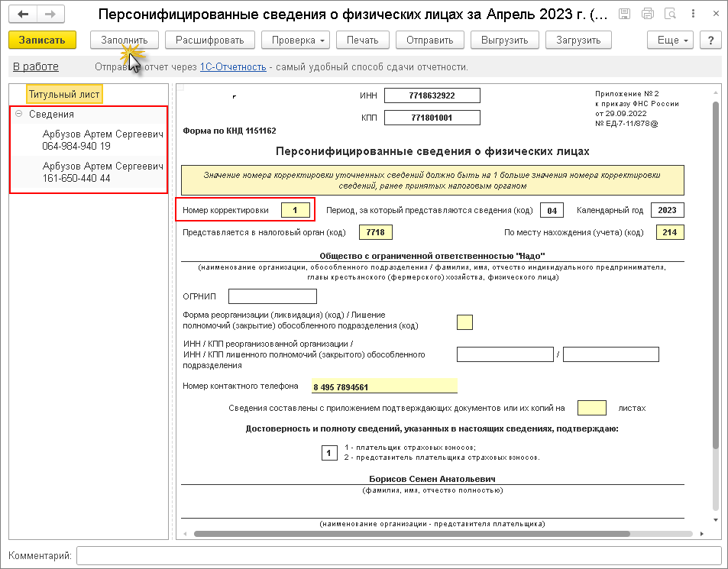
Task: Click the payer status box with 1
Action: [329, 452]
